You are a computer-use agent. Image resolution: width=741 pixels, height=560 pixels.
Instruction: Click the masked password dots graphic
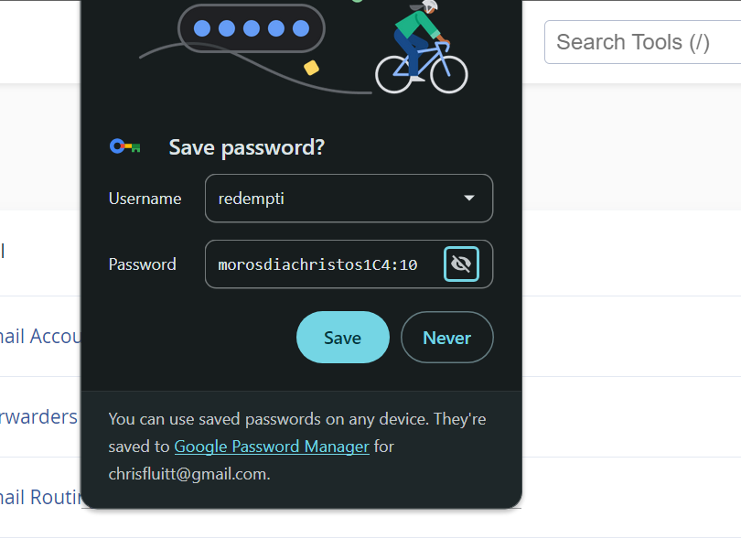(252, 28)
